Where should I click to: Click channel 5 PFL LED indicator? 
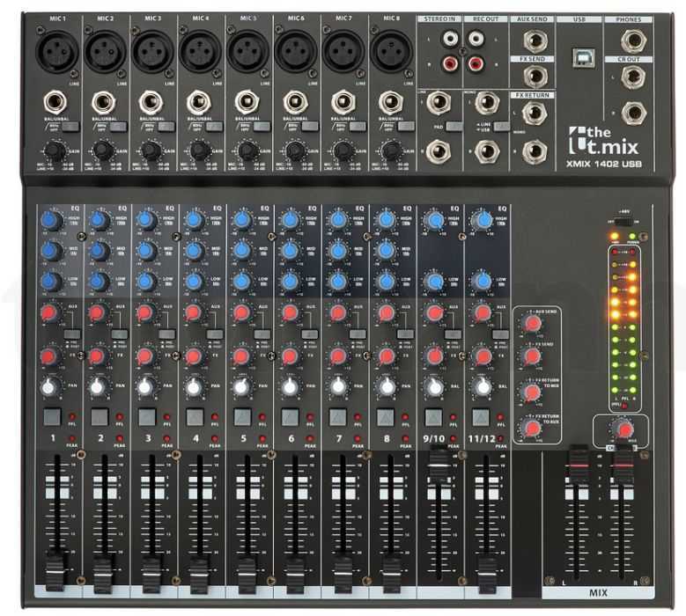pyautogui.click(x=262, y=417)
